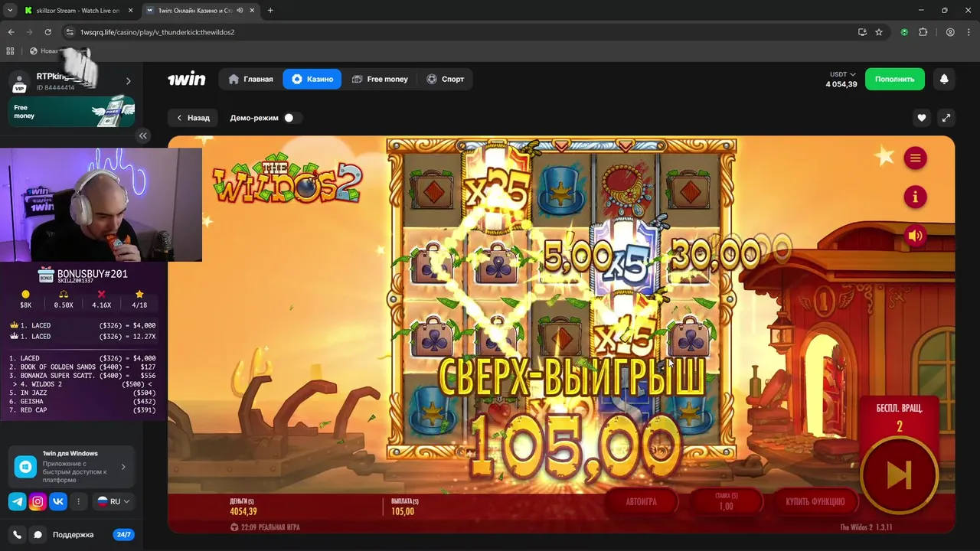Open the Поддержка support link
Viewport: 980px width, 551px height.
[73, 535]
